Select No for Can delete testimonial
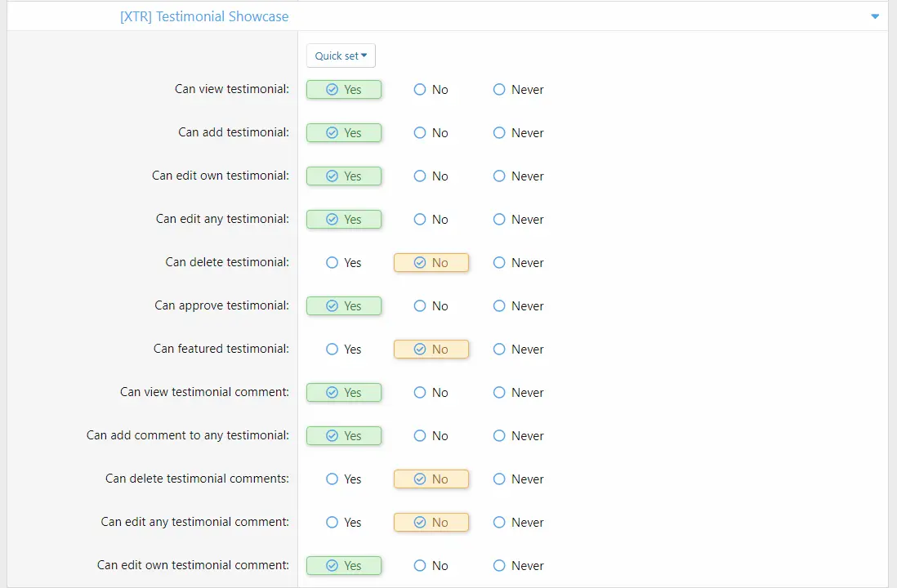The image size is (897, 588). coord(431,262)
